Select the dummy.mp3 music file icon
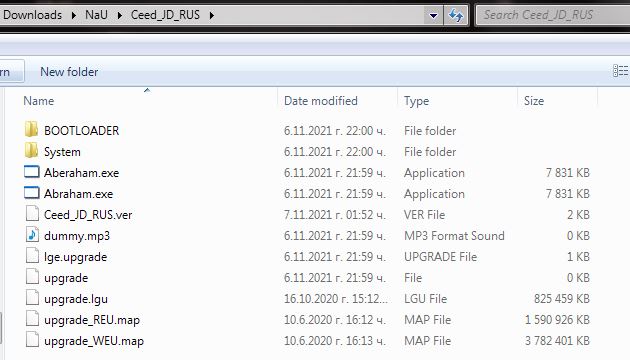 point(32,235)
